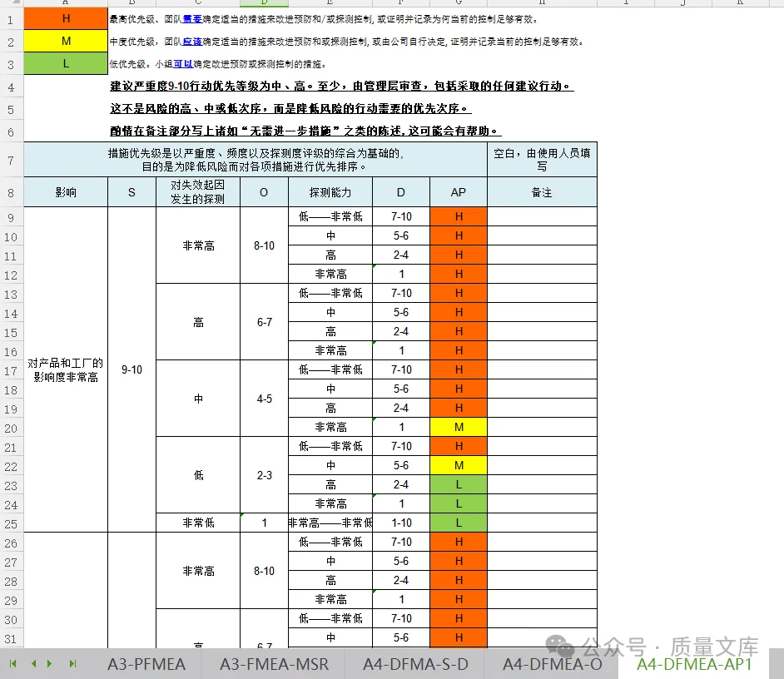Select the 影响 column header cell

(66, 192)
